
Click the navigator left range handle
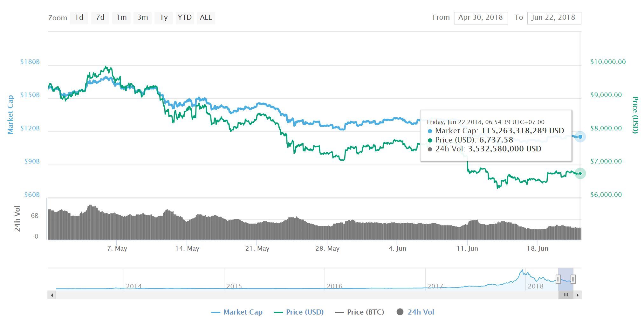[558, 279]
